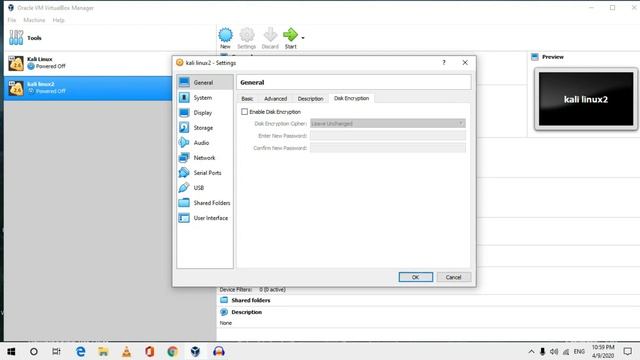
Task: Open the Shared Folders settings category
Action: [205, 203]
